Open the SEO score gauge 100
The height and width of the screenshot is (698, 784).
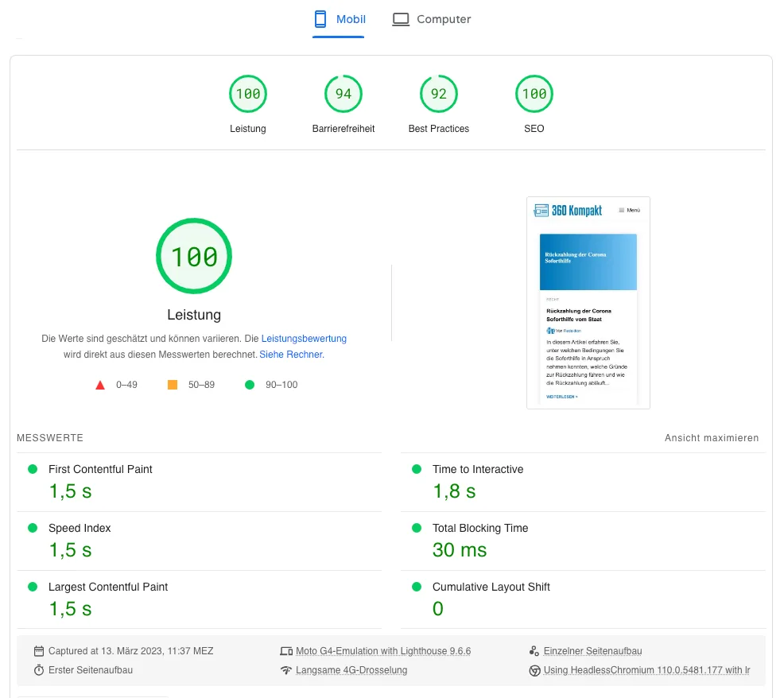coord(534,94)
